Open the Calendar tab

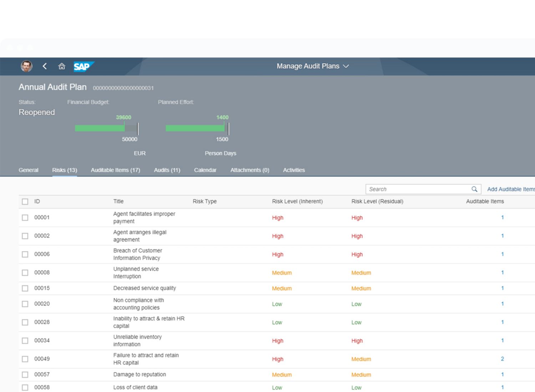click(x=205, y=170)
